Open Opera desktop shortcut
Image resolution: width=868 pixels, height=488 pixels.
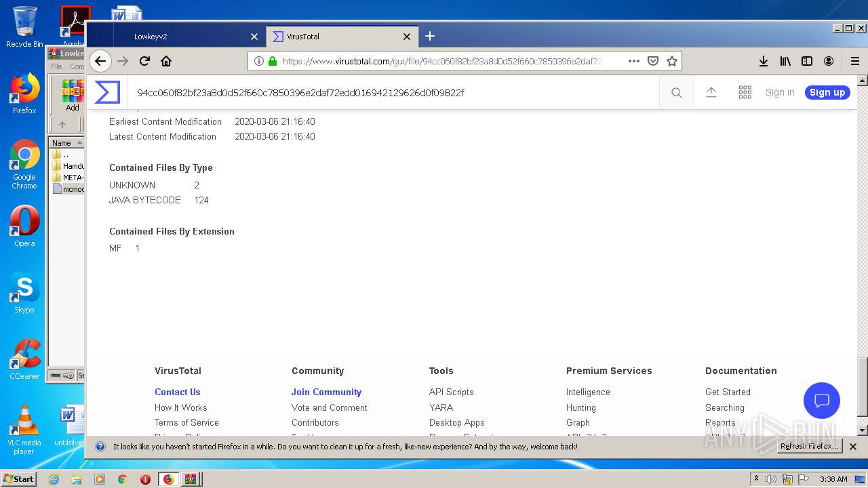point(24,226)
